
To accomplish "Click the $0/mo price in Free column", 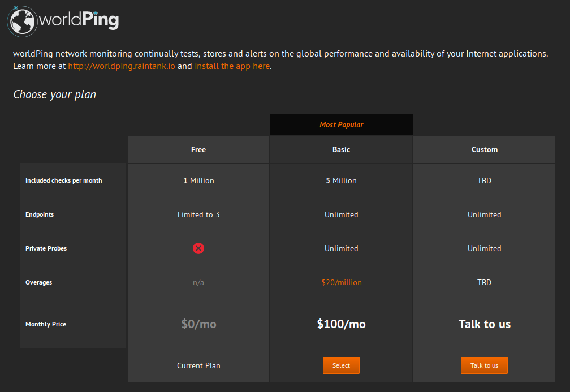I will tap(198, 324).
